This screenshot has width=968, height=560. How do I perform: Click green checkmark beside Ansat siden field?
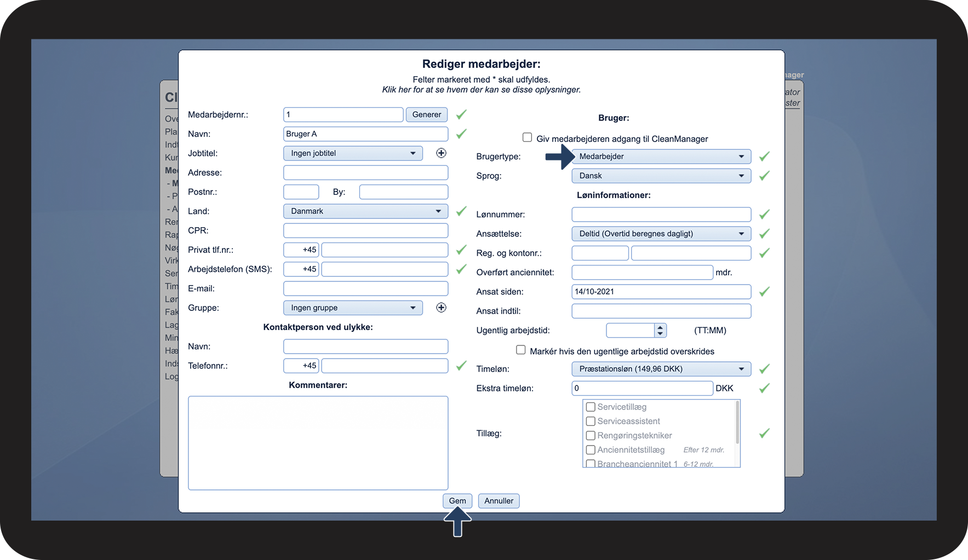[765, 292]
